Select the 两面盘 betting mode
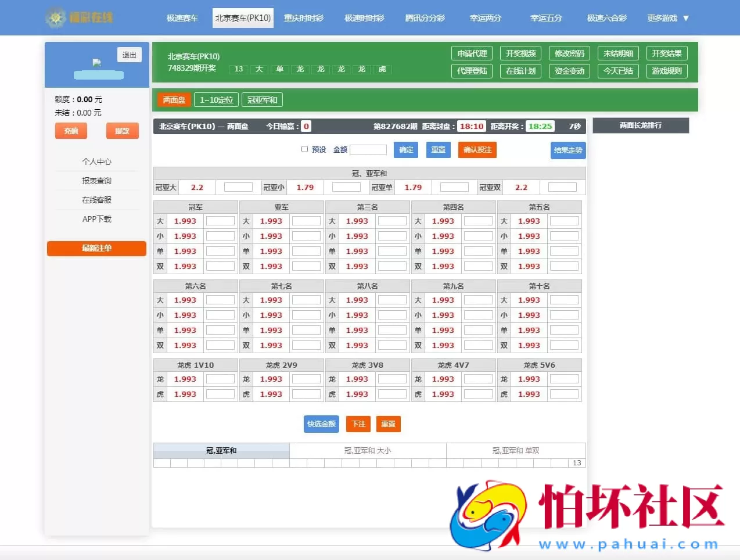The image size is (740, 560). click(x=174, y=99)
